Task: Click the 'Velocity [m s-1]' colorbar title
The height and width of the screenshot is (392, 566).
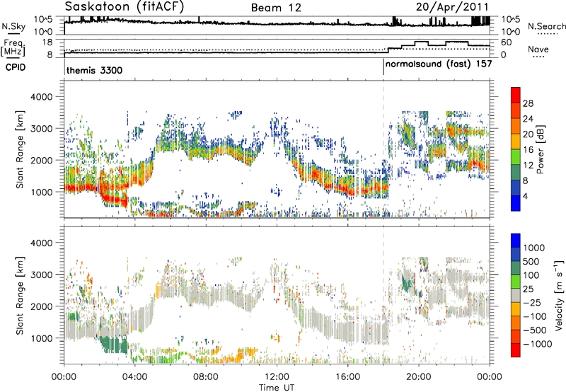Action: [559, 295]
